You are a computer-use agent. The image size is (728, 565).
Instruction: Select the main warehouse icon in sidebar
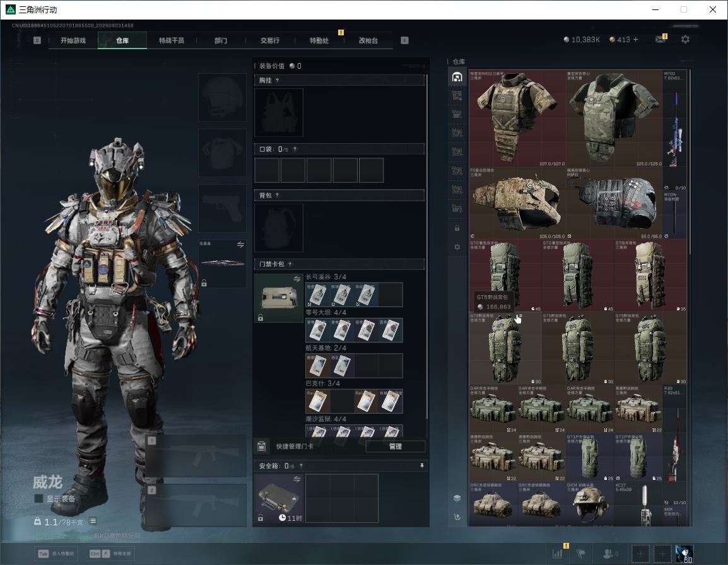[x=457, y=76]
